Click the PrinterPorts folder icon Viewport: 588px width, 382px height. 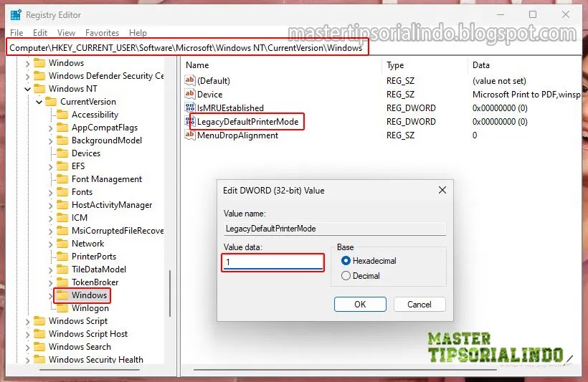[62, 257]
